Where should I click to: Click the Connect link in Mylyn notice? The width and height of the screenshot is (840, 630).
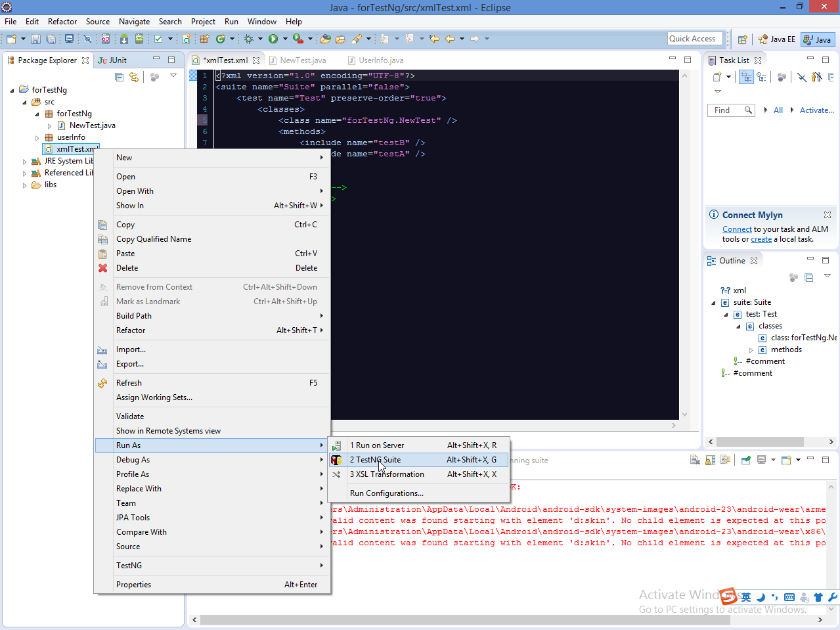[x=737, y=229]
